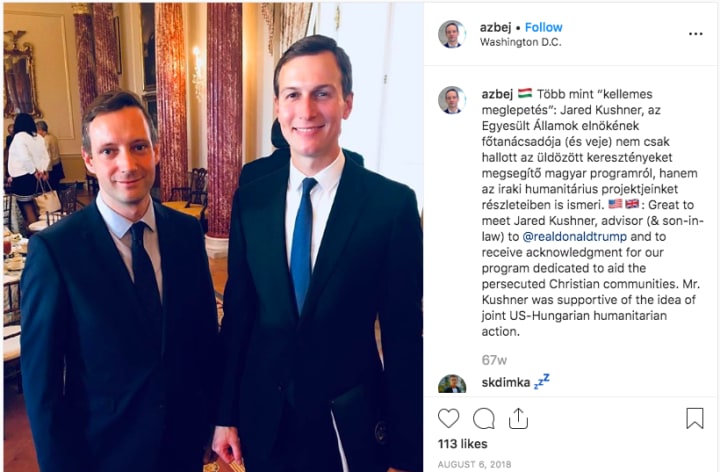Open the @realdonaldtrump mention link
Screen dimensions: 720x472
click(x=574, y=236)
